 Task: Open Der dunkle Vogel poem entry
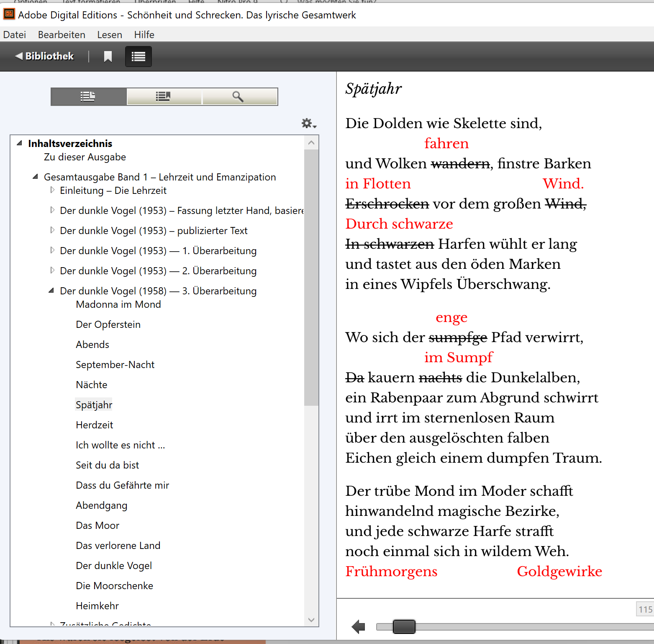click(114, 566)
